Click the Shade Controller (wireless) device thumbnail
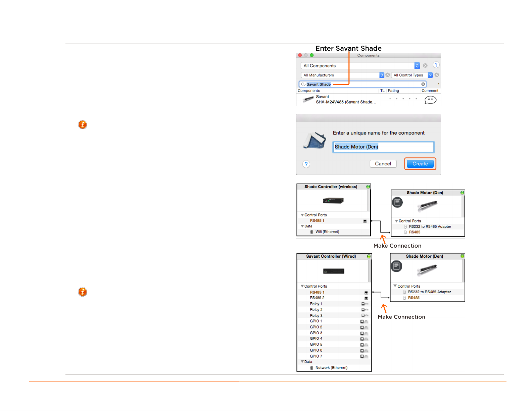The width and height of the screenshot is (532, 411). coord(333,201)
